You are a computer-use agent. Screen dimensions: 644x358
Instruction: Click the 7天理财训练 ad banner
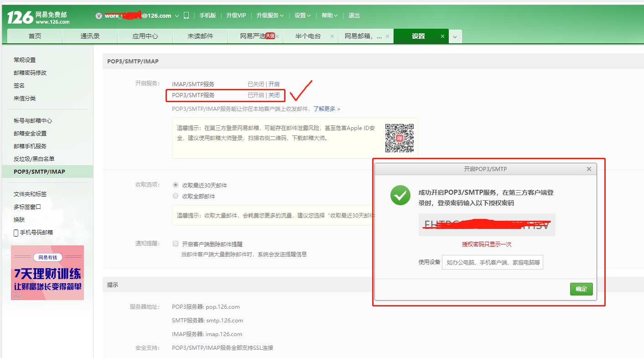click(x=47, y=272)
